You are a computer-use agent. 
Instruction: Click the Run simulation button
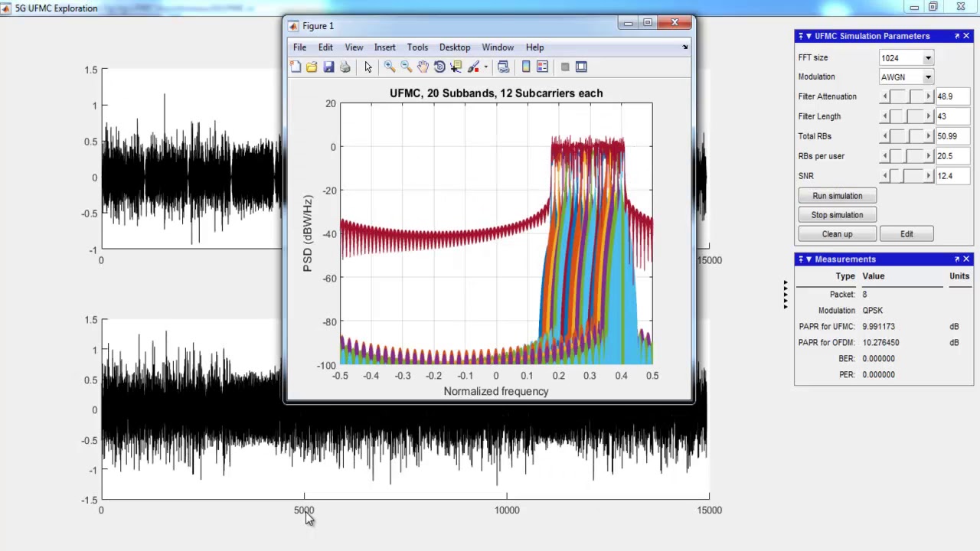tap(837, 196)
